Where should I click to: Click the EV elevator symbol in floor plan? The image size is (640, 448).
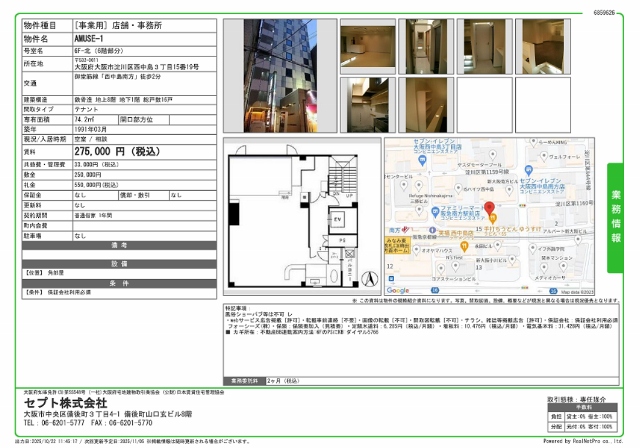(x=338, y=219)
